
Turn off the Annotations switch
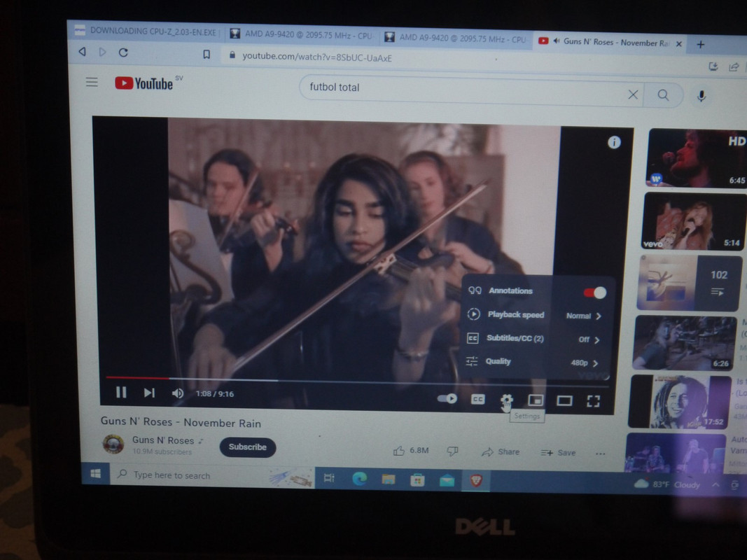(x=595, y=293)
